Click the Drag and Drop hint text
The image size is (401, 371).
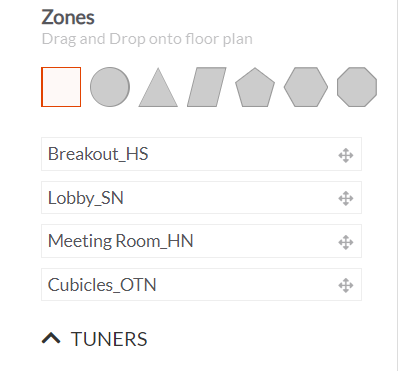pyautogui.click(x=147, y=39)
